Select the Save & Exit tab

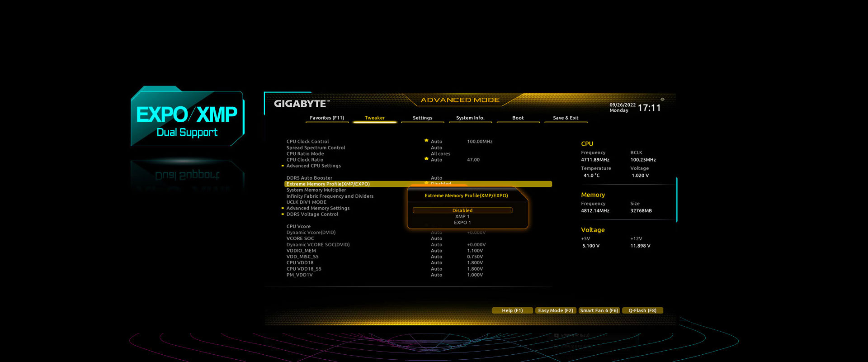[x=566, y=118]
